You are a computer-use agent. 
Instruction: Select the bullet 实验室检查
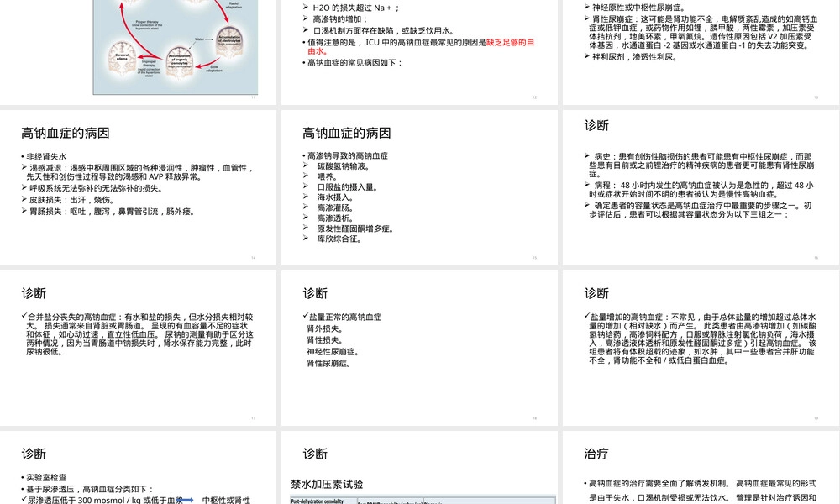pos(46,477)
